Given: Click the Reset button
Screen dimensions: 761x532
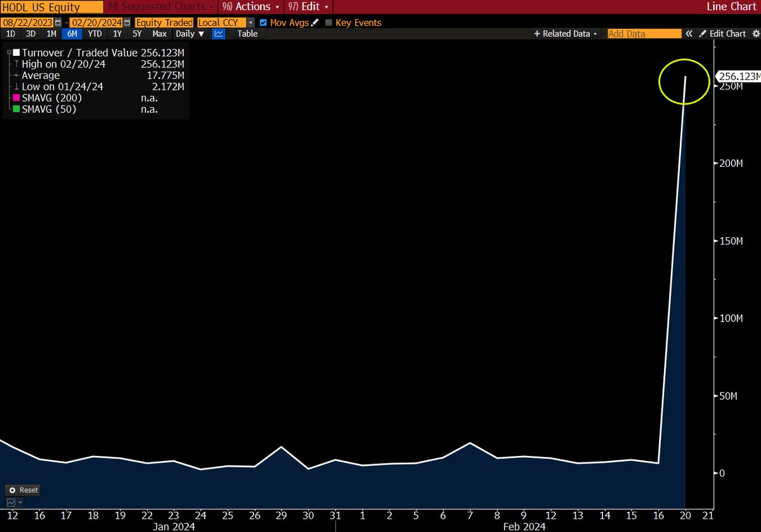Looking at the screenshot, I should coord(23,490).
